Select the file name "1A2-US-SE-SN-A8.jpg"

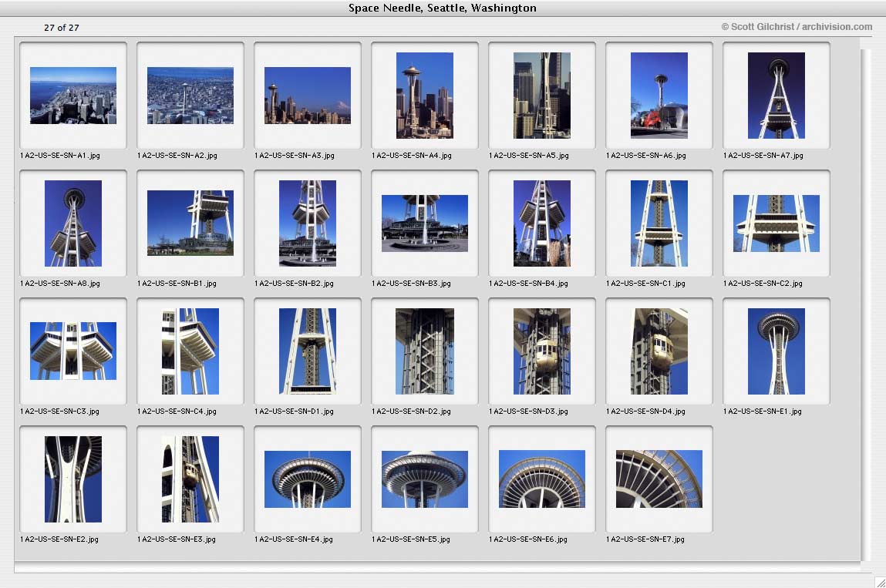click(x=60, y=284)
